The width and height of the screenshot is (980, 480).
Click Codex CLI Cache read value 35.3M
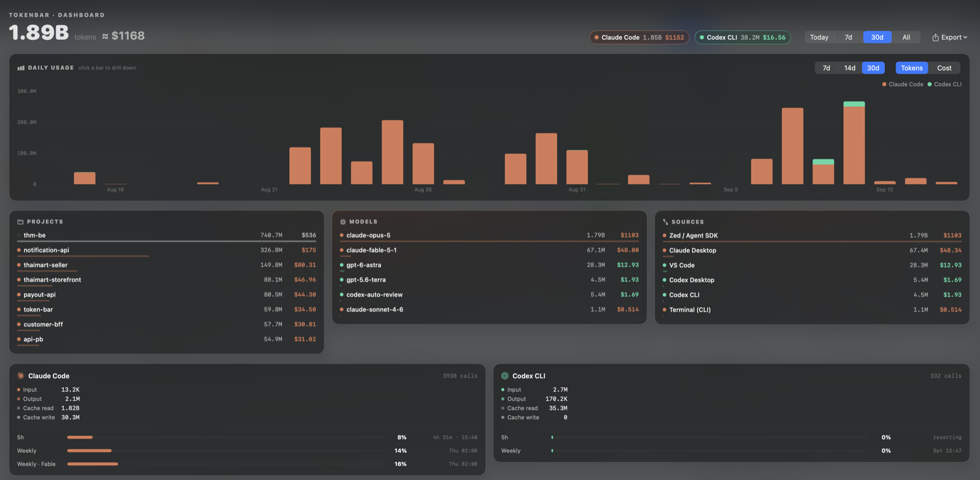pyautogui.click(x=558, y=408)
